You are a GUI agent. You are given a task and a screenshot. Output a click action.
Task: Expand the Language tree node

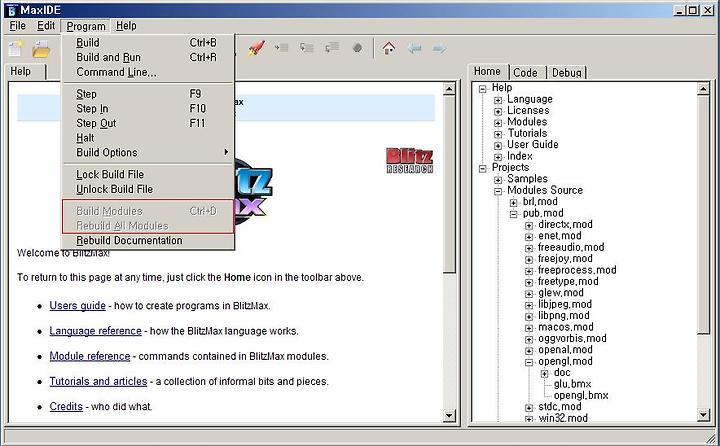(x=498, y=100)
